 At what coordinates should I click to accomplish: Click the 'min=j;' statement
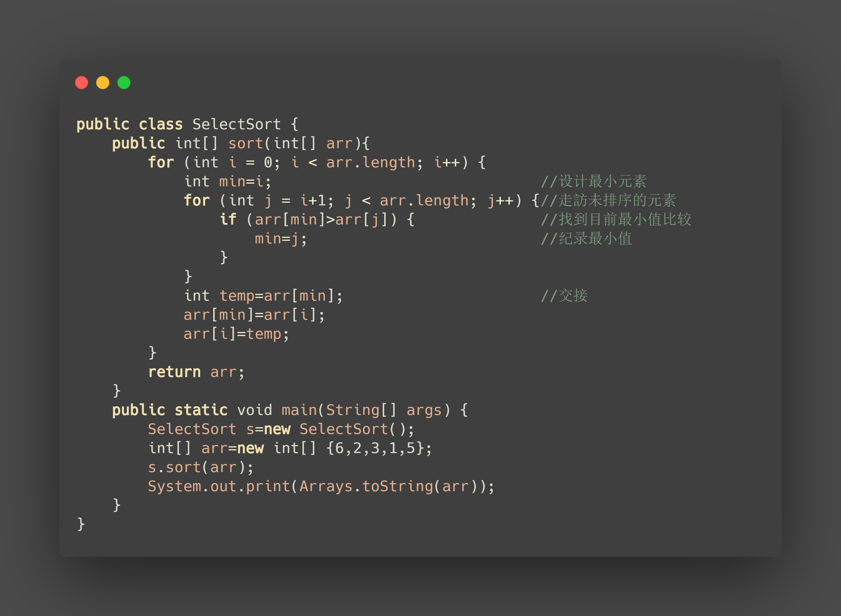(x=281, y=239)
